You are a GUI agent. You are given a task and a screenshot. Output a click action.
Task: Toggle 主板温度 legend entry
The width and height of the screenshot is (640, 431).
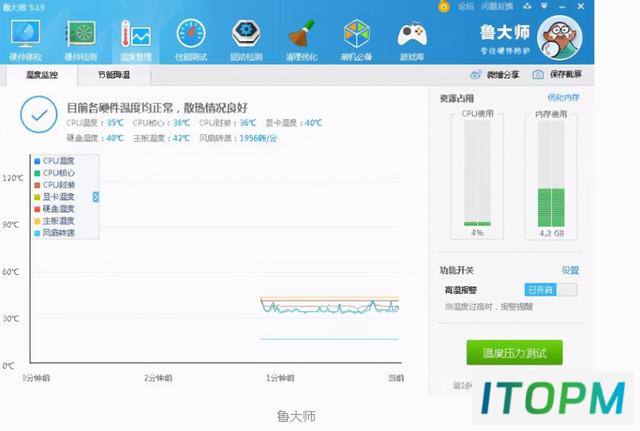point(55,221)
